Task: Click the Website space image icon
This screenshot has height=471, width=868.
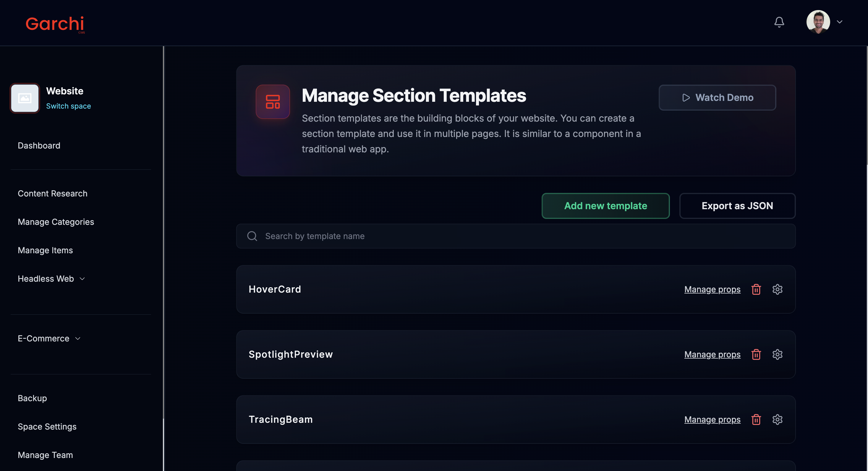Action: pos(25,98)
